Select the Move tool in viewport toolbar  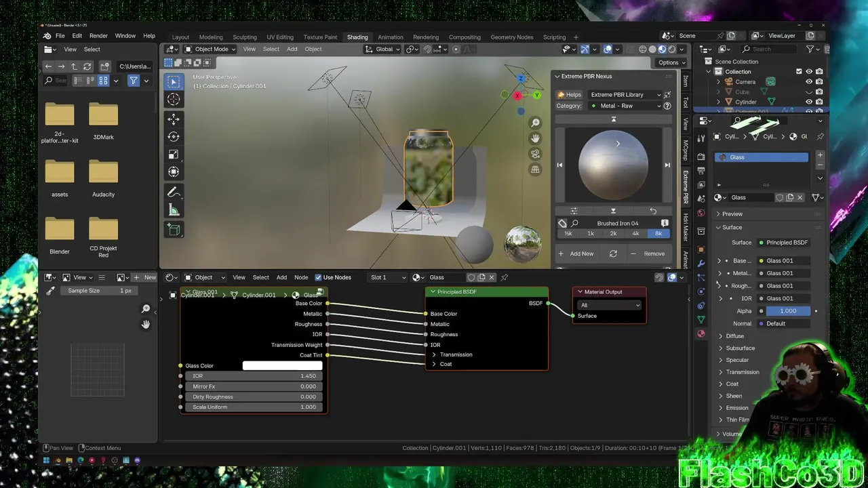174,119
